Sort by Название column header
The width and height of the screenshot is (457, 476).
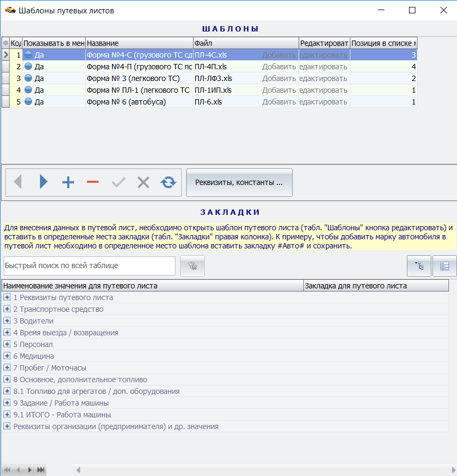tap(139, 43)
